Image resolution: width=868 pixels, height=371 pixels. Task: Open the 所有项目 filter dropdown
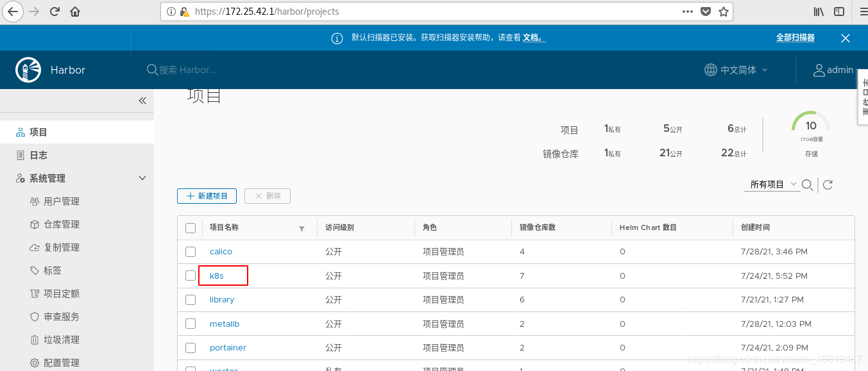[774, 185]
